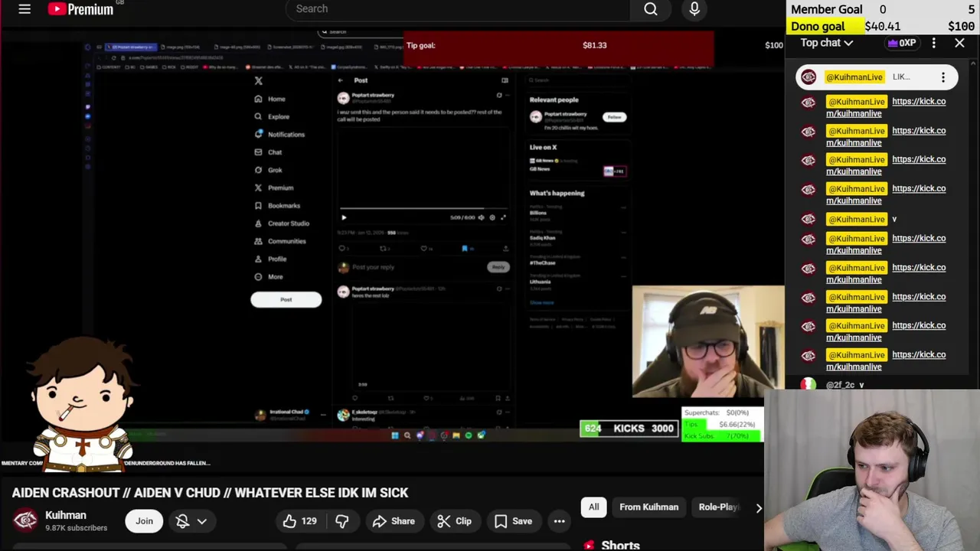This screenshot has height=551, width=980.
Task: Open Kuihman channel avatar below video
Action: (25, 520)
